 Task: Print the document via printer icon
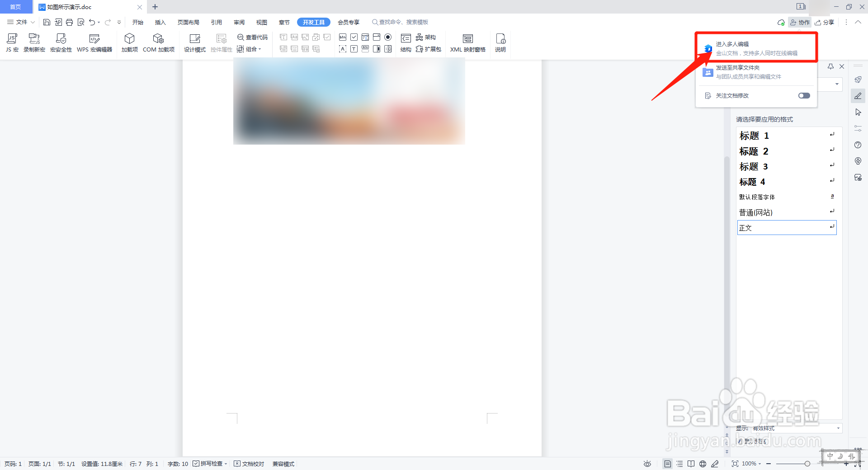click(69, 22)
